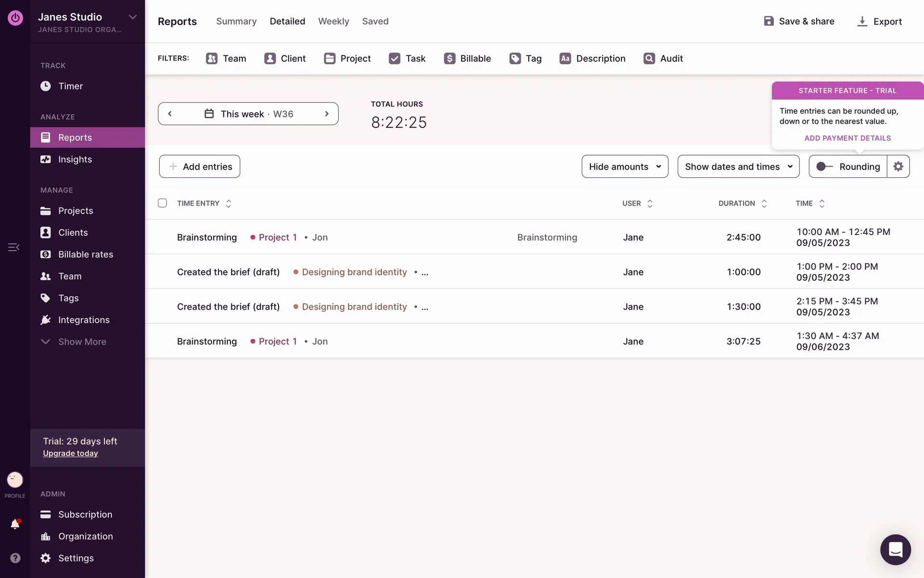Open the chat support bubble

(x=895, y=550)
